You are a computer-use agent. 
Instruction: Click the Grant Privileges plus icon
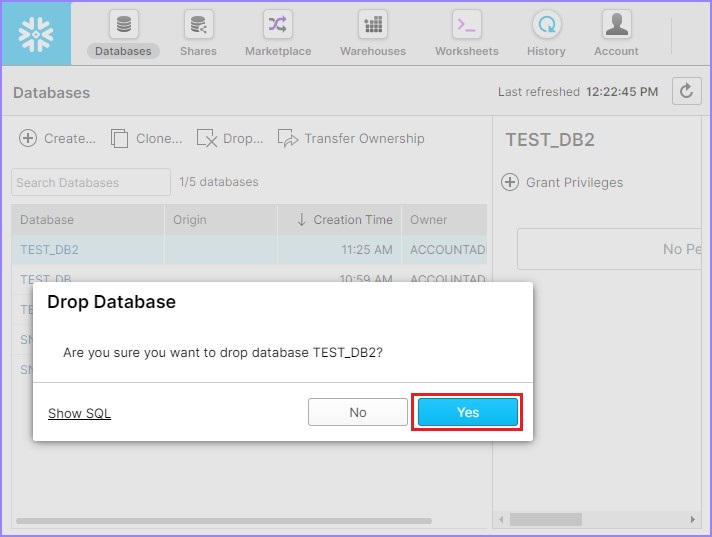[509, 182]
